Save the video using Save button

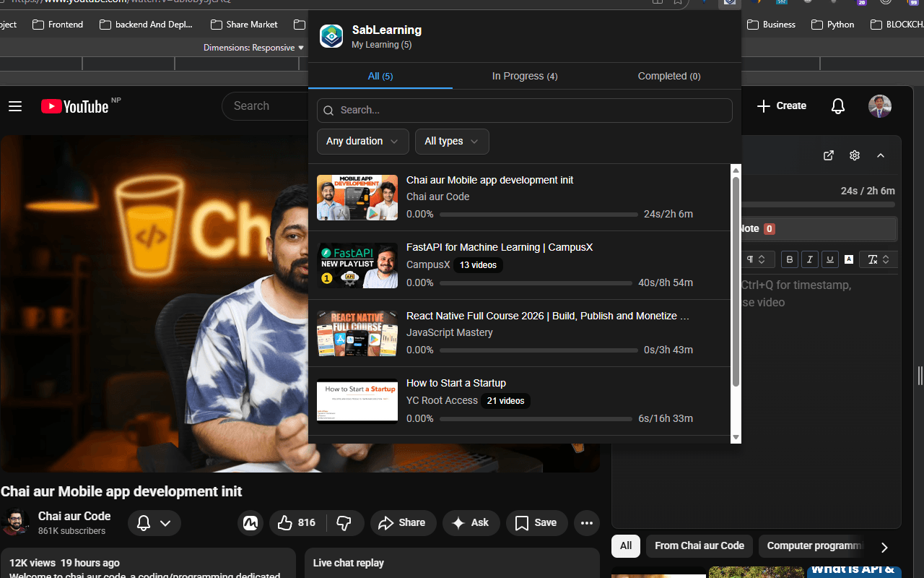(x=536, y=522)
